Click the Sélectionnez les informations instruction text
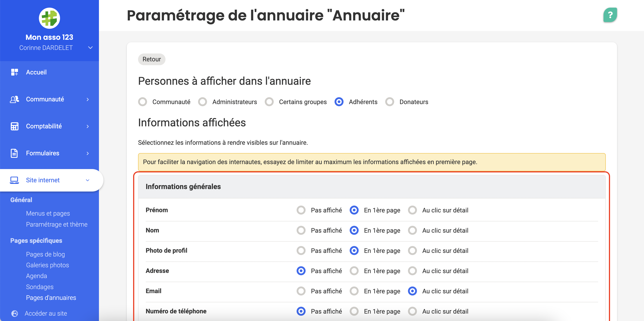 click(x=223, y=143)
